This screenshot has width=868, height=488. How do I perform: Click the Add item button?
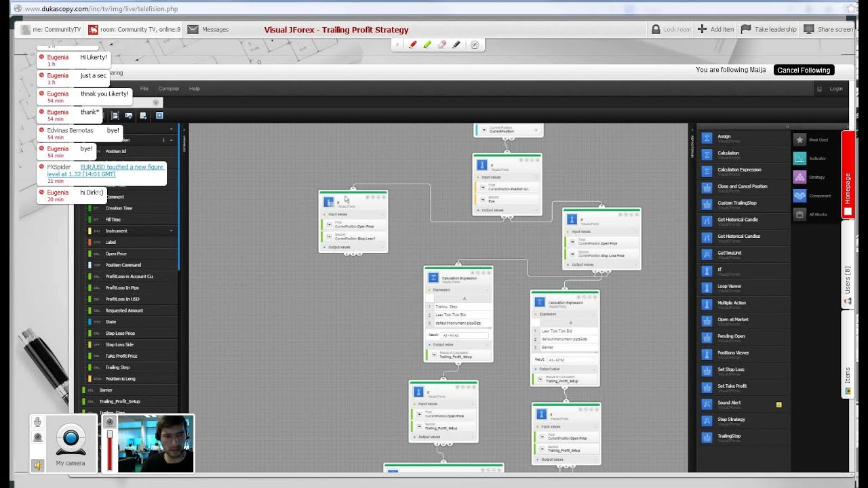point(715,29)
